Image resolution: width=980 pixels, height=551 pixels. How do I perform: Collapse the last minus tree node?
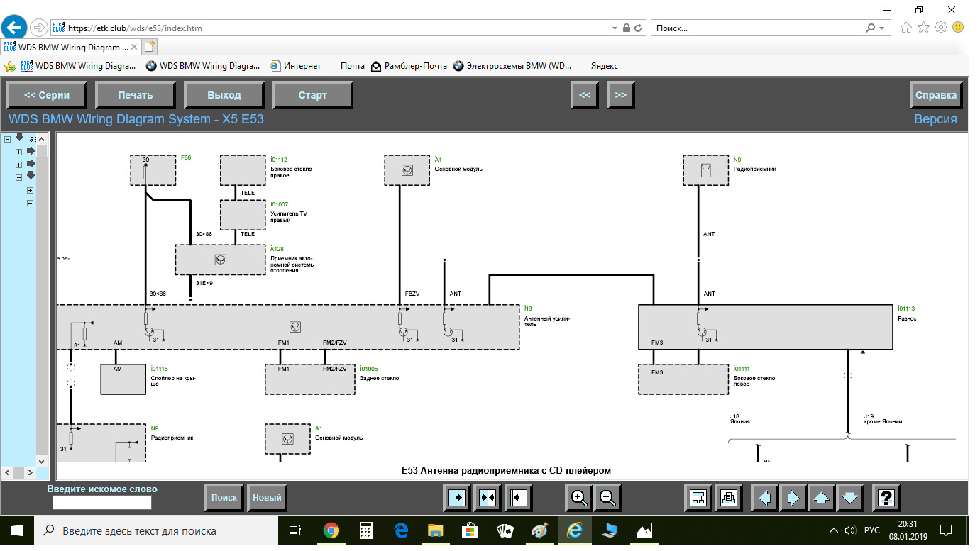pyautogui.click(x=30, y=204)
